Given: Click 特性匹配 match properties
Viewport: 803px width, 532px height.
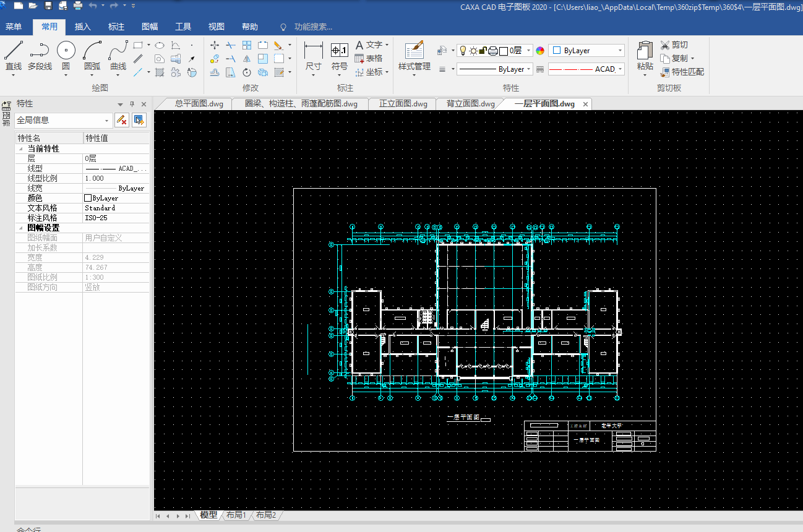Looking at the screenshot, I should coord(682,72).
